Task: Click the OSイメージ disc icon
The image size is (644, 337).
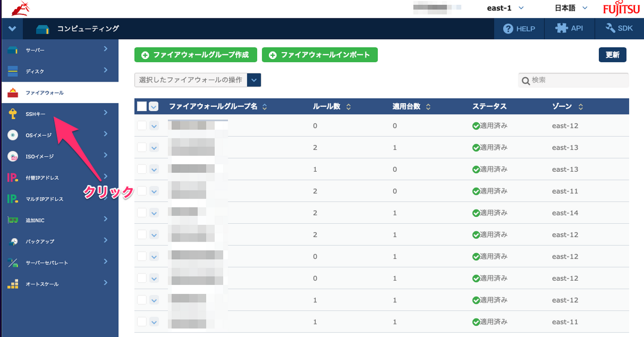Action: [13, 135]
